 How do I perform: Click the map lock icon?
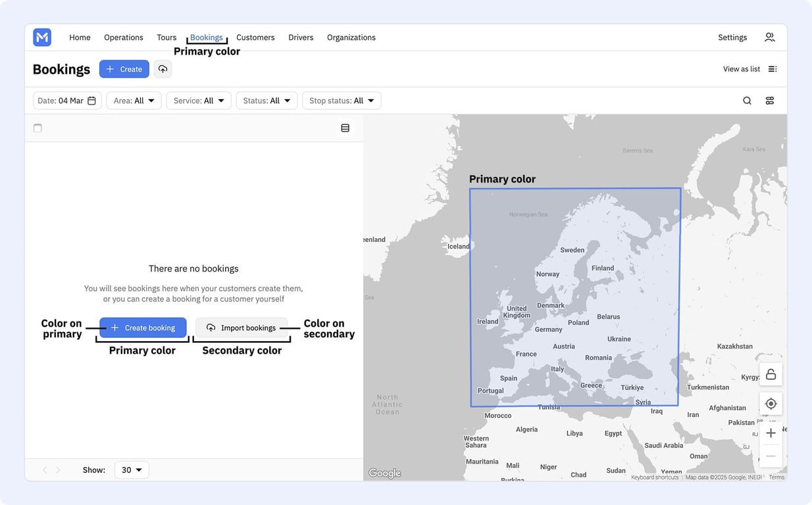coord(771,375)
